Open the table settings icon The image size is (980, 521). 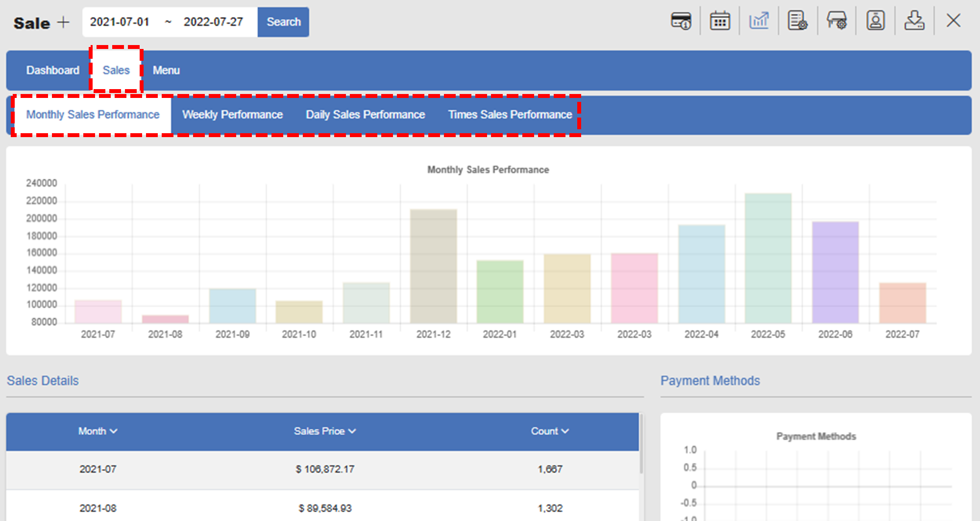(836, 21)
